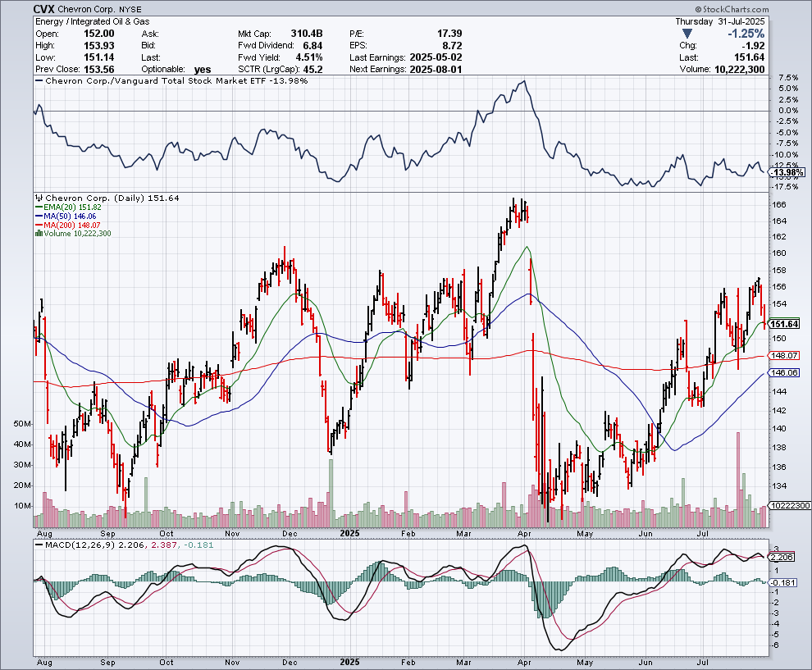Click the Optionable value yes
The height and width of the screenshot is (670, 812).
coord(203,70)
